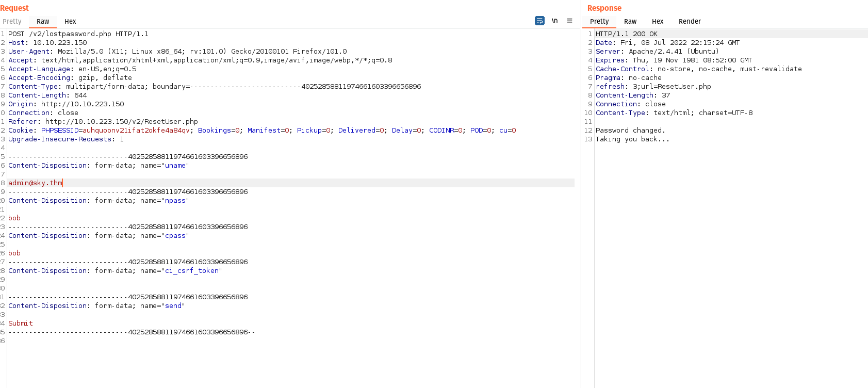Image resolution: width=868 pixels, height=388 pixels.
Task: Click the cpass value 'bob' line
Action: pos(14,253)
